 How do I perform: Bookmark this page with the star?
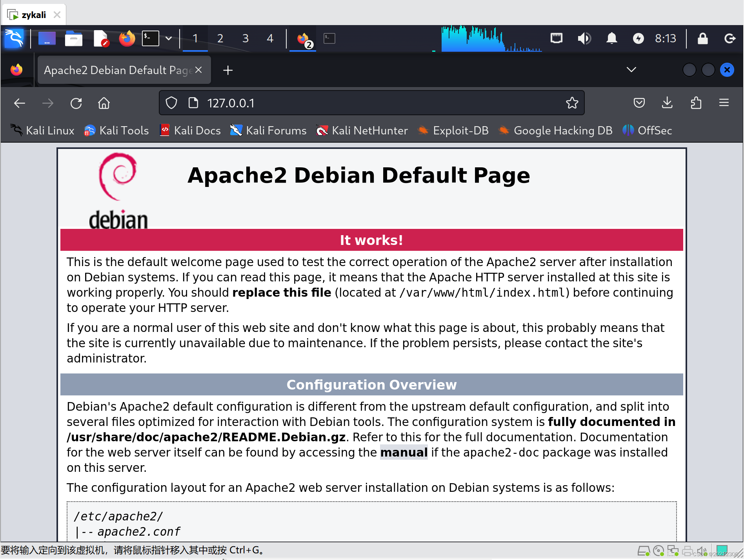pos(572,103)
